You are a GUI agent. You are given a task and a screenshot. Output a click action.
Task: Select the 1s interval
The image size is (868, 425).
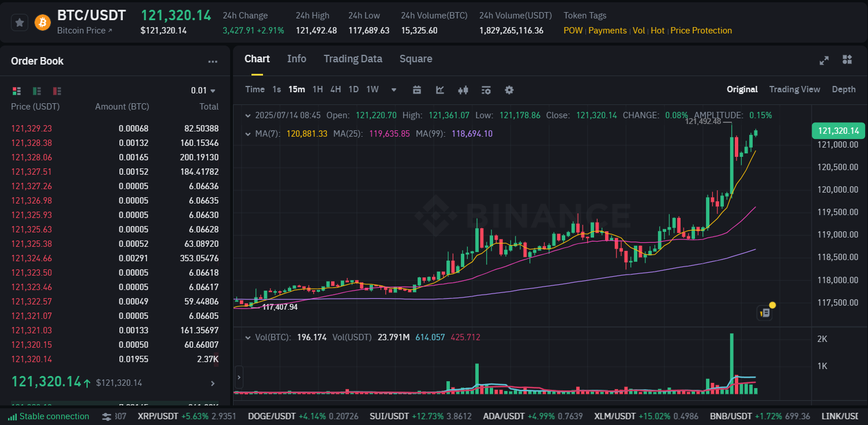[277, 89]
